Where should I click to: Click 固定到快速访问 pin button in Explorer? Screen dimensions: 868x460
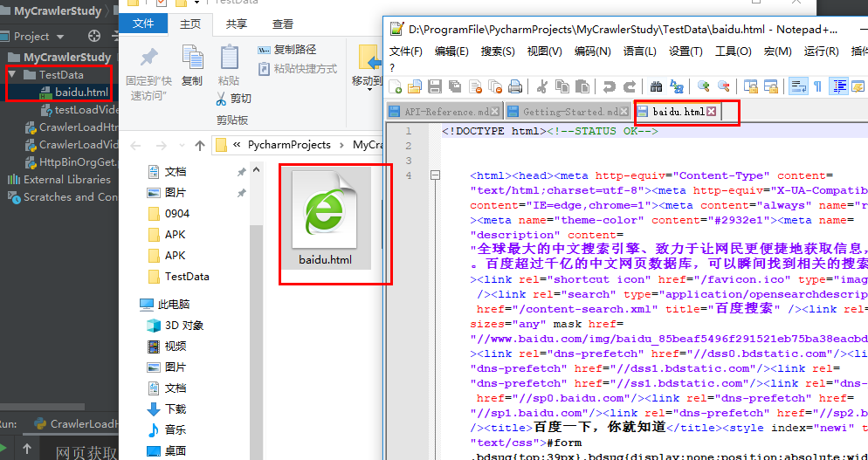click(x=148, y=73)
